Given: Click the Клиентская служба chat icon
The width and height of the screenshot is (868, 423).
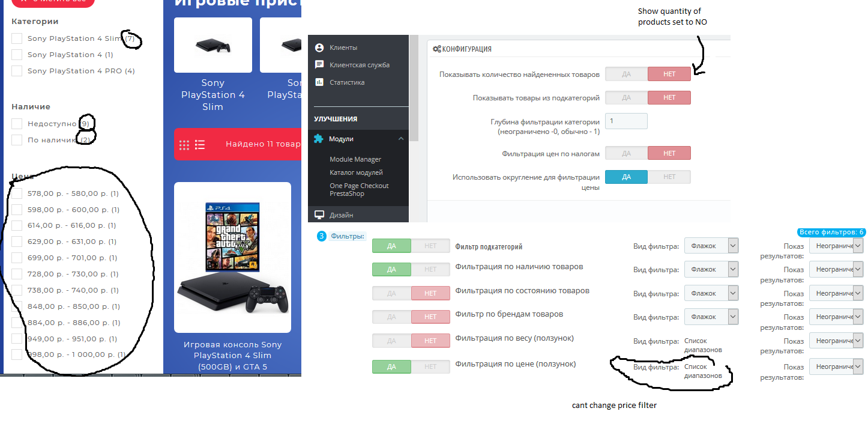Looking at the screenshot, I should pos(319,65).
